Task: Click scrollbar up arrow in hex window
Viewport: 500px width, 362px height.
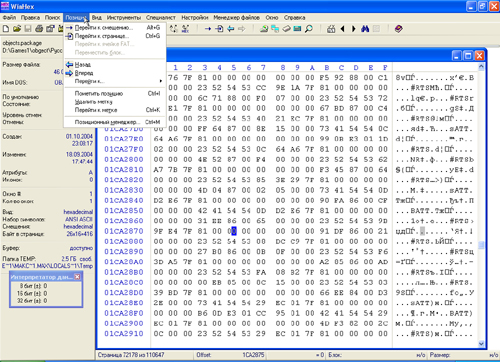Action: [481, 67]
